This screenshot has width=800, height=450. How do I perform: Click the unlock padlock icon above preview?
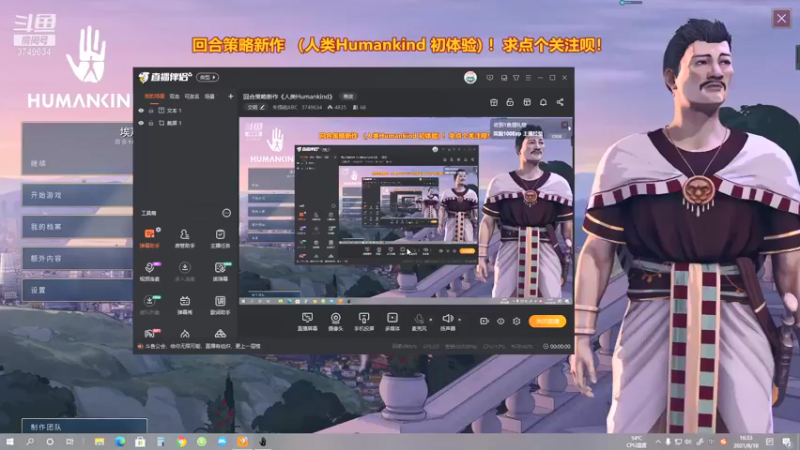pos(510,102)
